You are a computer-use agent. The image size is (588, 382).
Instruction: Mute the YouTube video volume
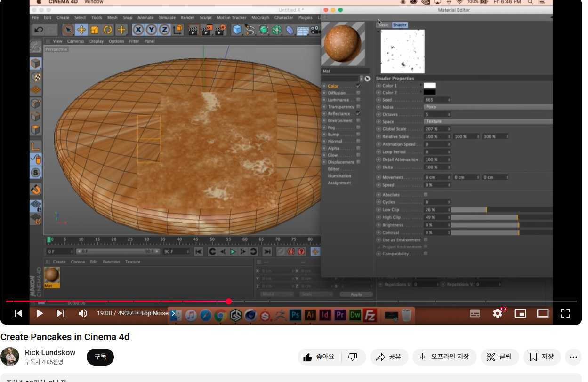(83, 313)
